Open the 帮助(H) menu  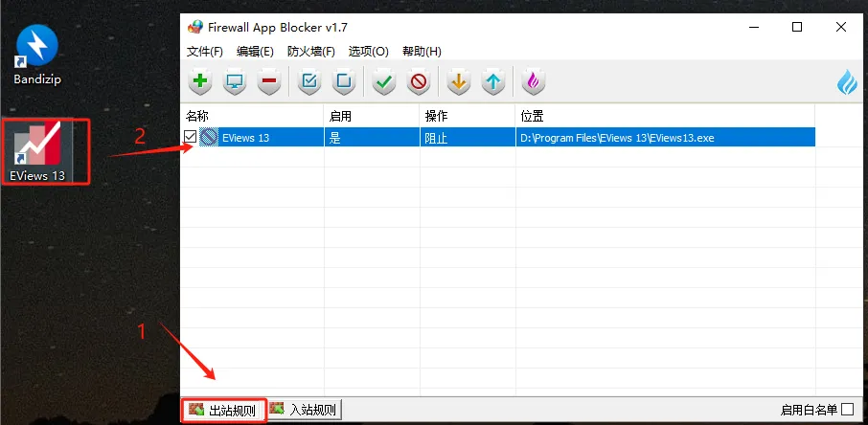tap(422, 52)
